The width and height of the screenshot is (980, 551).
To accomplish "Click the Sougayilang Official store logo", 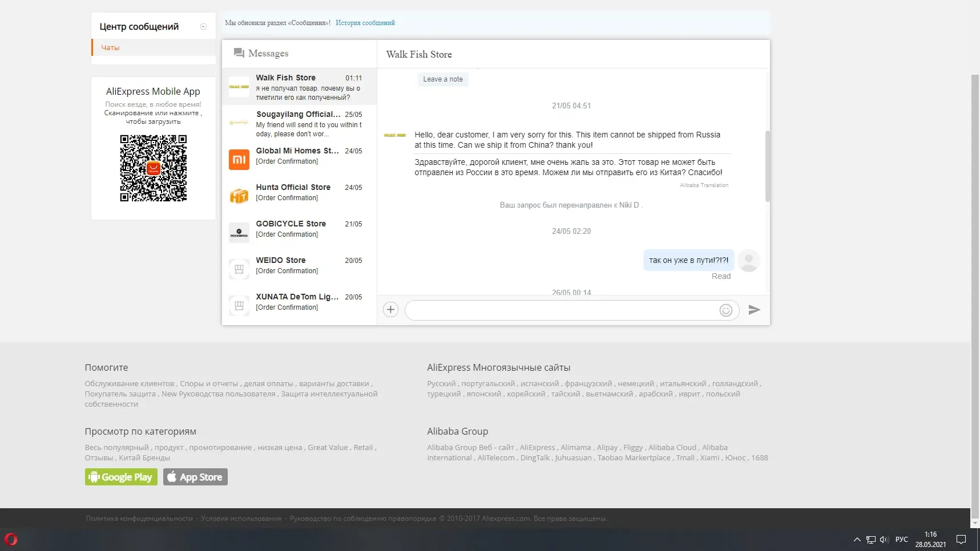I will [x=239, y=123].
